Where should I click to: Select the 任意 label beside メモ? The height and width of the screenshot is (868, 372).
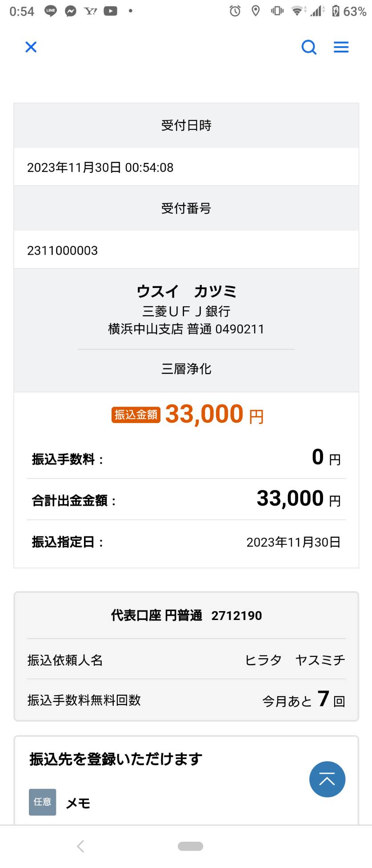click(43, 802)
